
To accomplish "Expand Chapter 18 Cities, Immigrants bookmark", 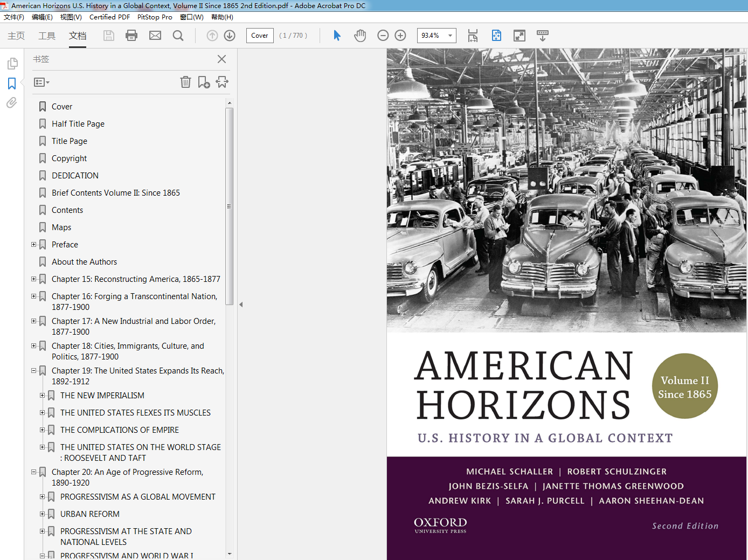I will (x=34, y=345).
